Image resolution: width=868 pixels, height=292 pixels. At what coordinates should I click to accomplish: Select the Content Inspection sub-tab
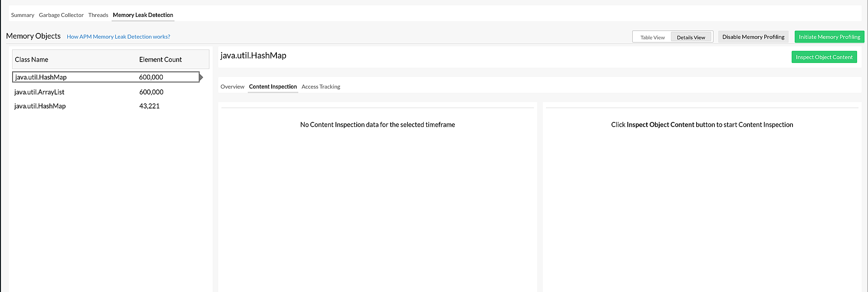273,87
